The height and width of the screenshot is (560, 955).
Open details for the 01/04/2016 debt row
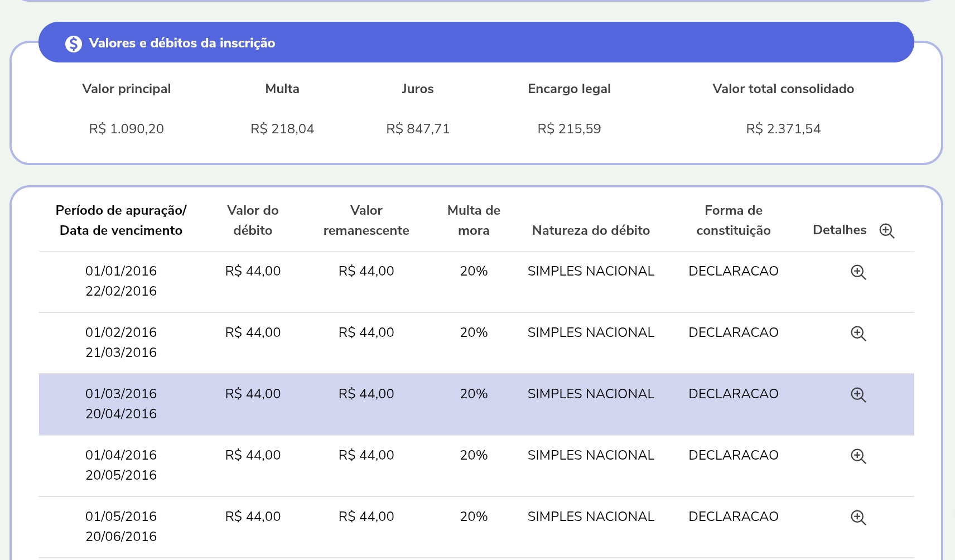(858, 456)
